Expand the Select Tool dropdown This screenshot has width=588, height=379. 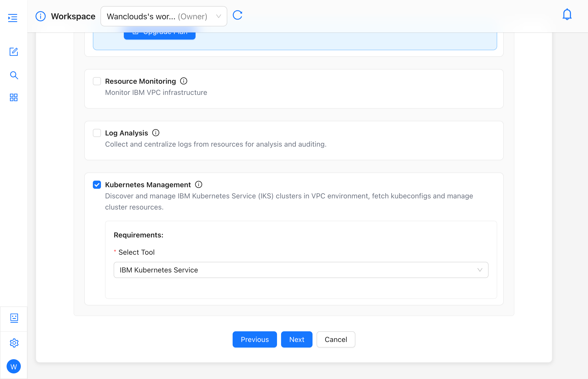coord(301,270)
